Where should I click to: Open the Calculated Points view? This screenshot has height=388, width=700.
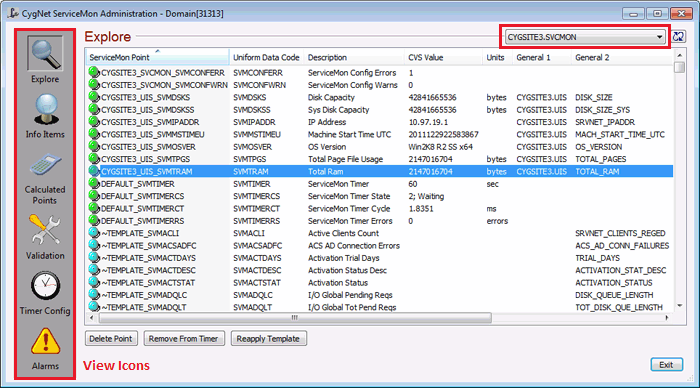[45, 179]
